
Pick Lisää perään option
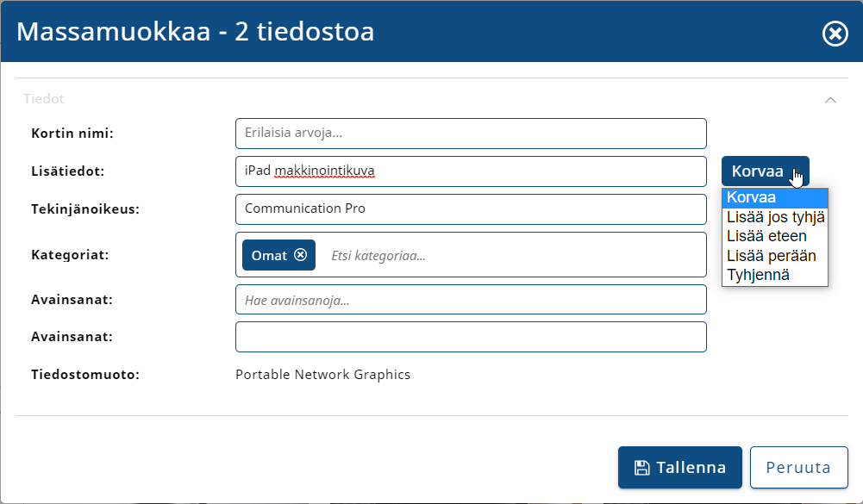click(x=774, y=256)
